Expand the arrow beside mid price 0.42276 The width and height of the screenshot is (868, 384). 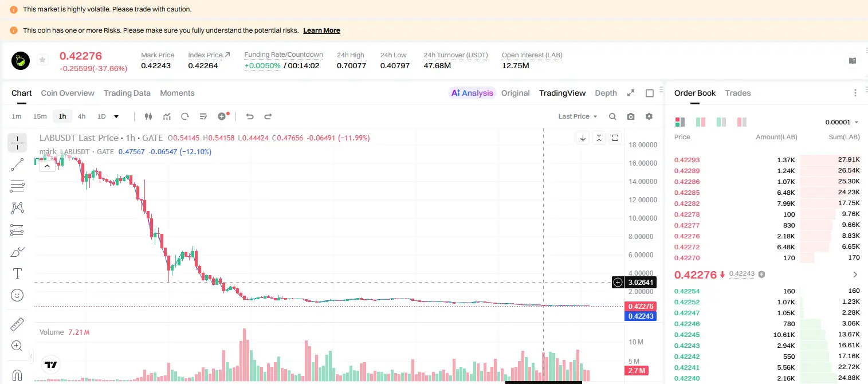(x=855, y=275)
